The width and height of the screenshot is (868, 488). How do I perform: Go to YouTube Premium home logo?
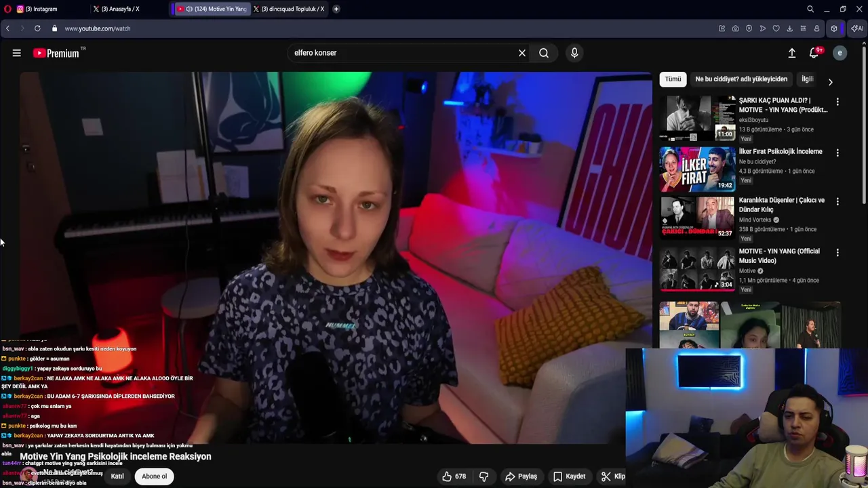(56, 53)
